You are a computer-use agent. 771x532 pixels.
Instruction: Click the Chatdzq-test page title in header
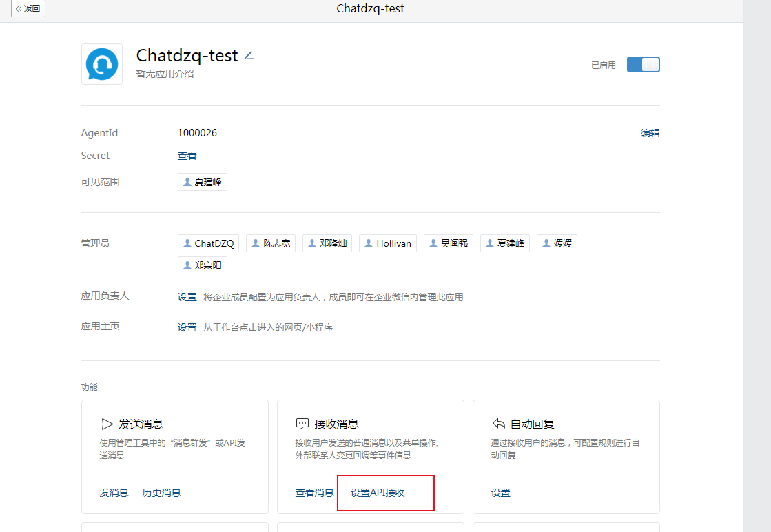[370, 8]
